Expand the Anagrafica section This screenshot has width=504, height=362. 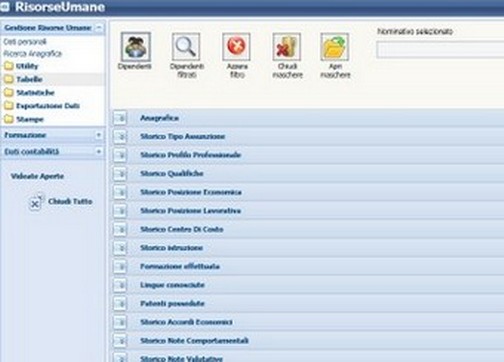pyautogui.click(x=120, y=118)
